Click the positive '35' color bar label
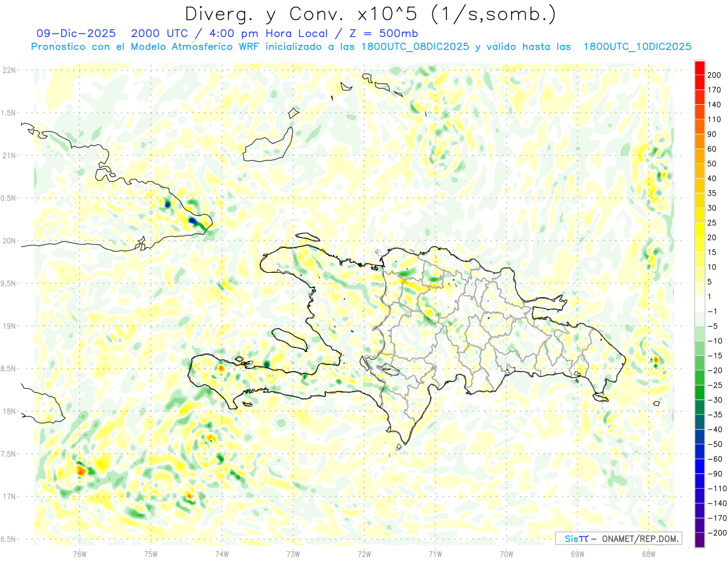 (712, 193)
